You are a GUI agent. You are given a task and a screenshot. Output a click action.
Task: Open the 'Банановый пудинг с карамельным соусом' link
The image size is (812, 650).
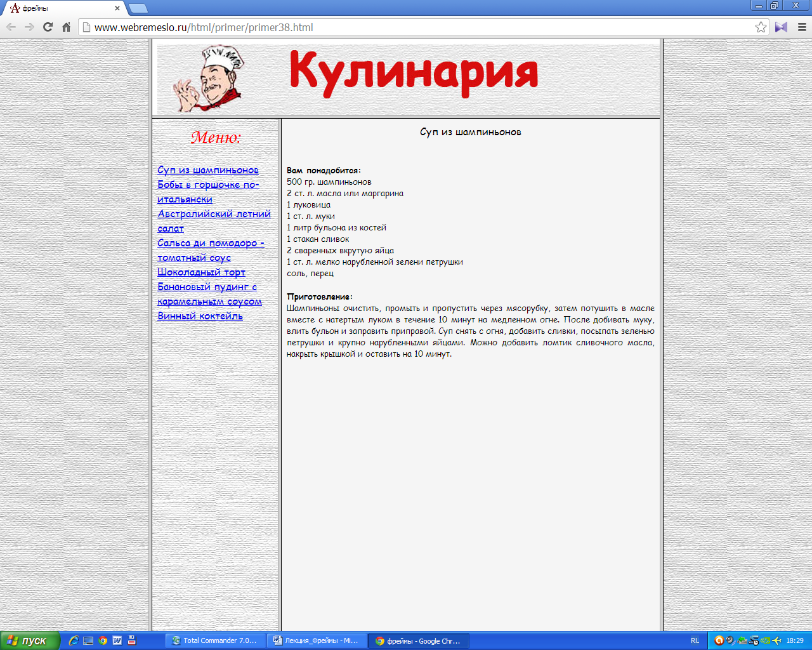point(209,294)
